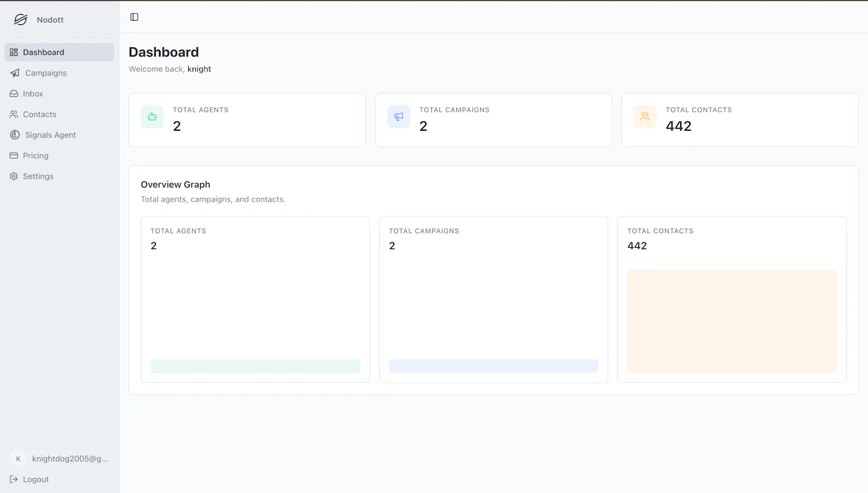Click the knightdog2005 account email
The image size is (868, 493).
click(69, 459)
